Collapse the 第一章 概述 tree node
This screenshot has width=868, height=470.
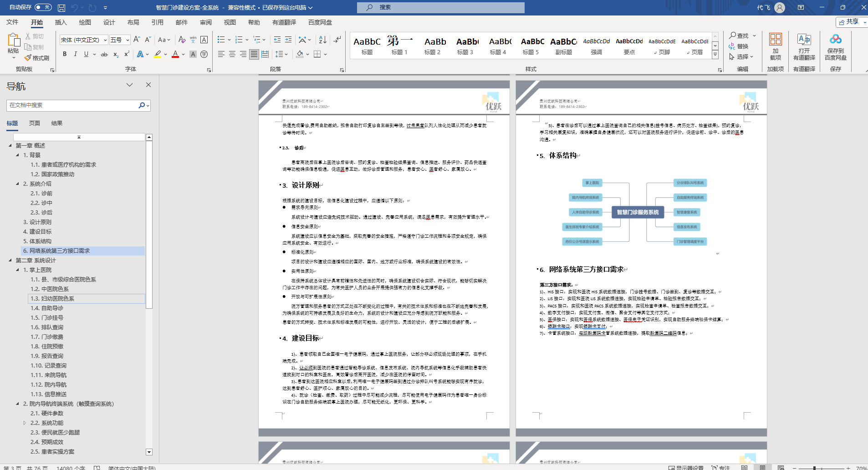pos(10,146)
